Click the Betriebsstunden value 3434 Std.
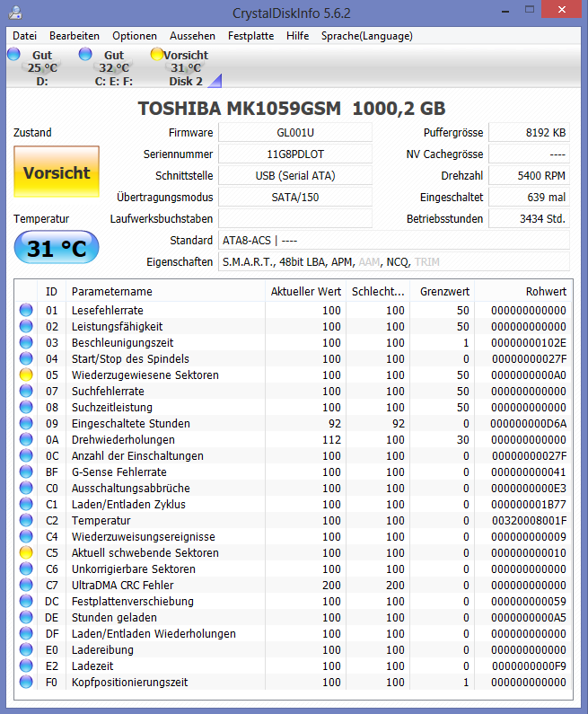588x714 pixels. pos(529,218)
